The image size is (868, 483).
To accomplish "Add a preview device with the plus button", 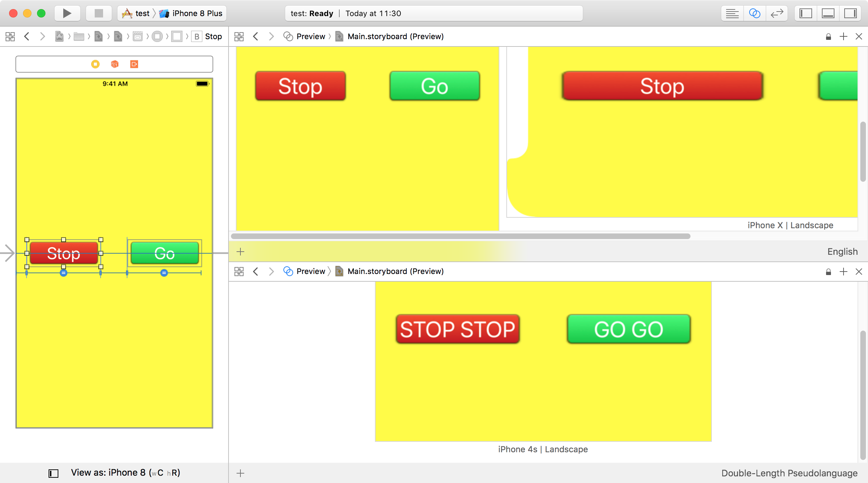I will (240, 251).
